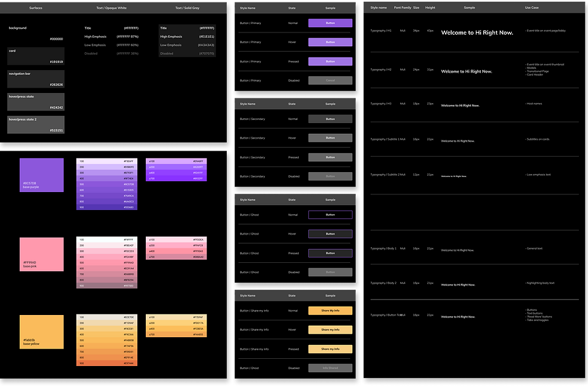The image size is (588, 387).
Task: Click the Primary Pressed state sample button
Action: point(330,61)
